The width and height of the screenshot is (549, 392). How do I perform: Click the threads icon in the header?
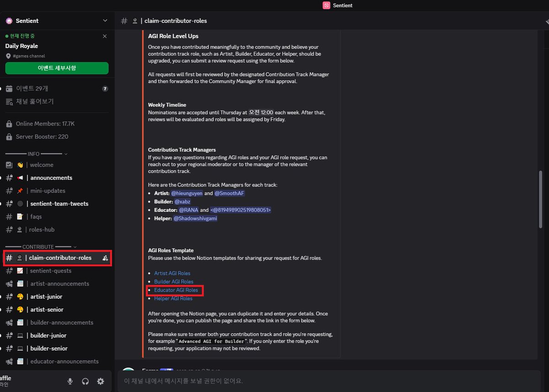(547, 21)
